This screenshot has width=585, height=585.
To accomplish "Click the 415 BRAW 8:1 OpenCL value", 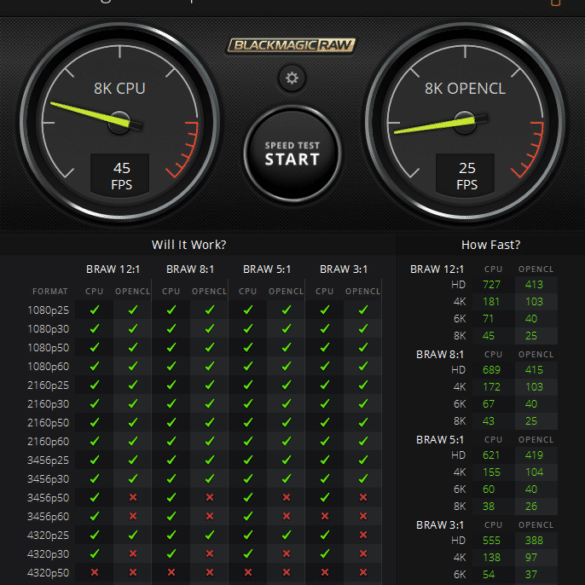I will 534,370.
